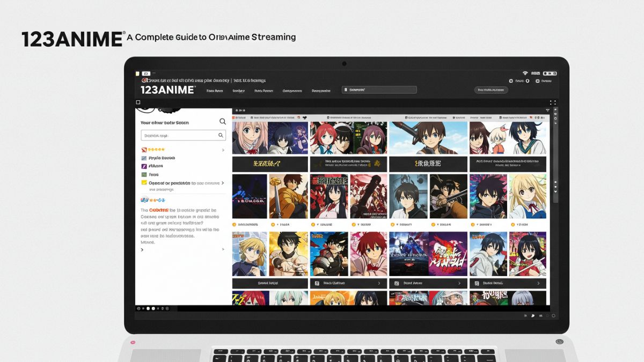Open the second navigation link in the site header
The image size is (644, 362).
238,91
